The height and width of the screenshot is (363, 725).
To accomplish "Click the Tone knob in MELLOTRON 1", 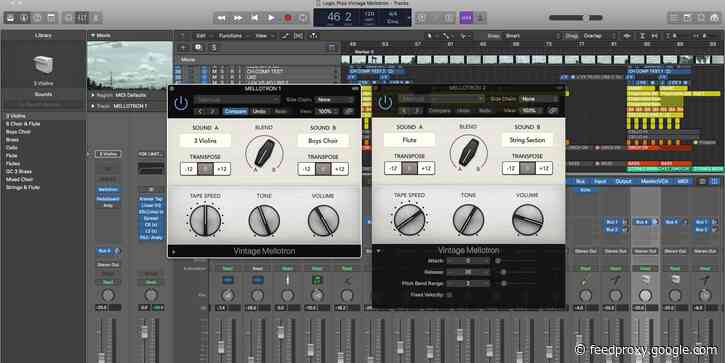I will (x=264, y=220).
